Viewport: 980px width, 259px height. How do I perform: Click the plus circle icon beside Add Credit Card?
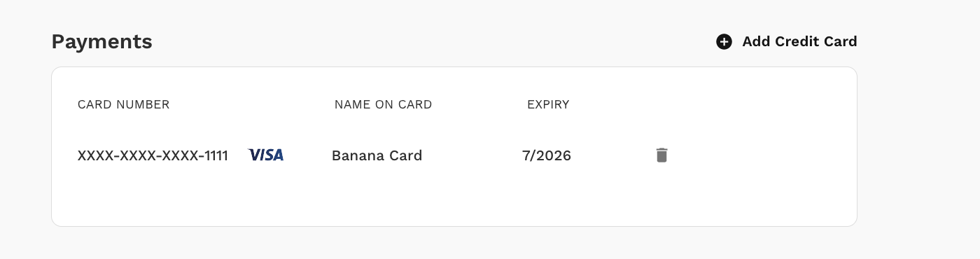(724, 42)
